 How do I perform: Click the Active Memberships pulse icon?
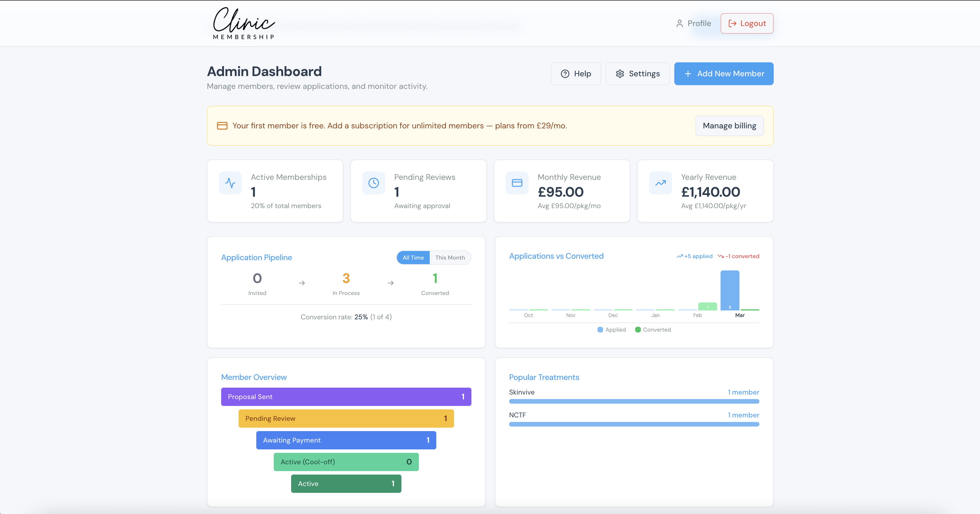pos(230,183)
